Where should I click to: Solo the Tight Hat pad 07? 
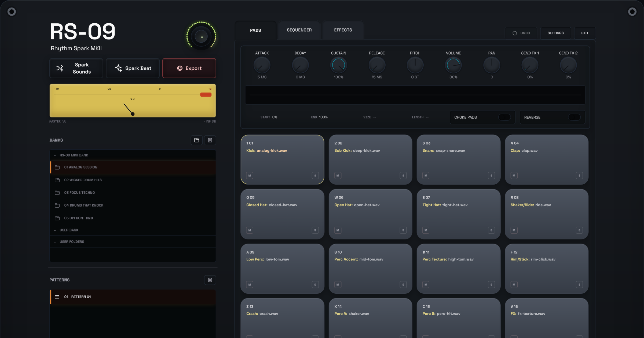[491, 230]
